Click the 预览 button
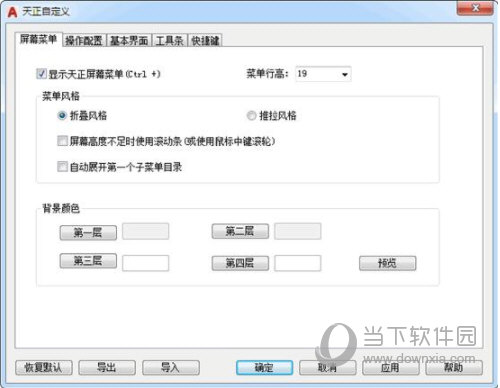Image resolution: width=500 pixels, height=388 pixels. pyautogui.click(x=387, y=263)
